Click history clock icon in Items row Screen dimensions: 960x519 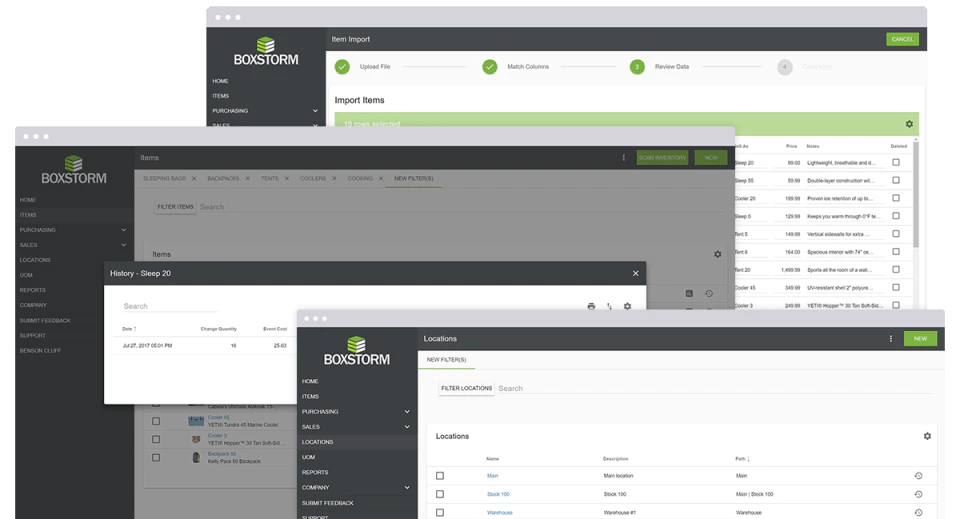pyautogui.click(x=709, y=294)
